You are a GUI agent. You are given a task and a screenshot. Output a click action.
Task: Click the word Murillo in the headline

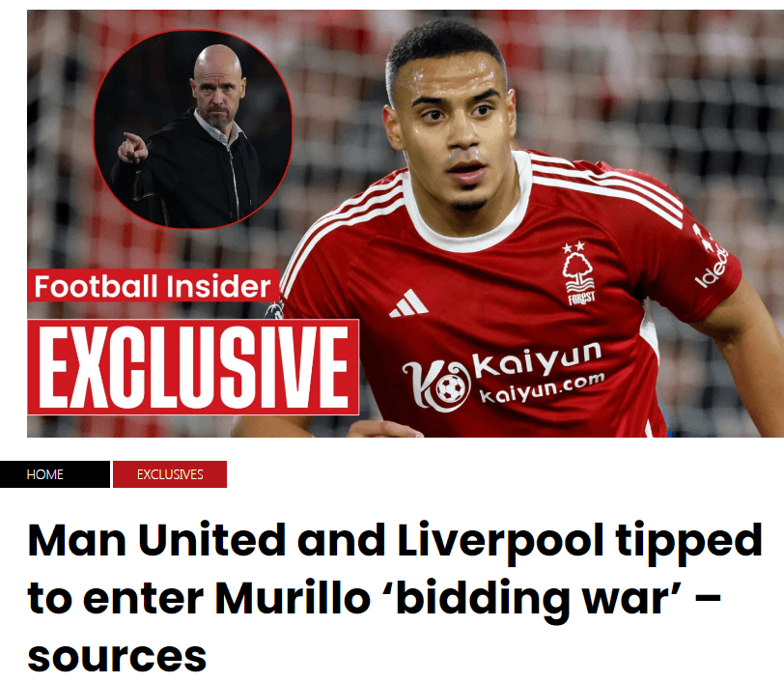293,597
